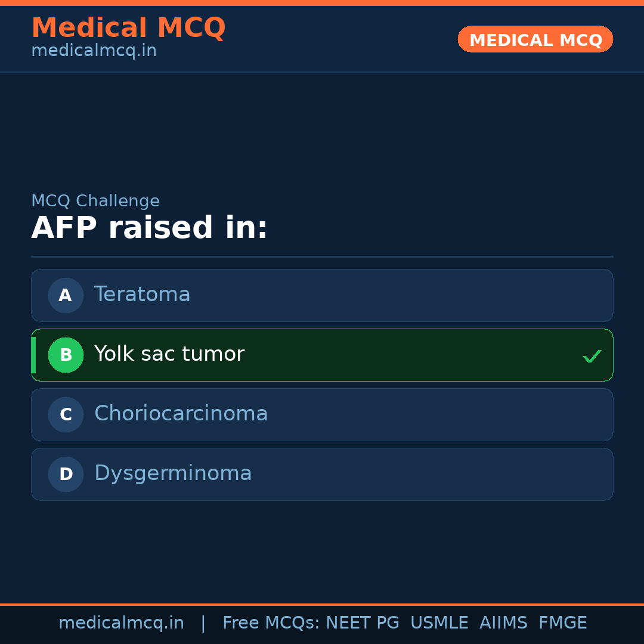Click the Medical MCQ orange title
Screen dimensions: 644x644
(128, 28)
